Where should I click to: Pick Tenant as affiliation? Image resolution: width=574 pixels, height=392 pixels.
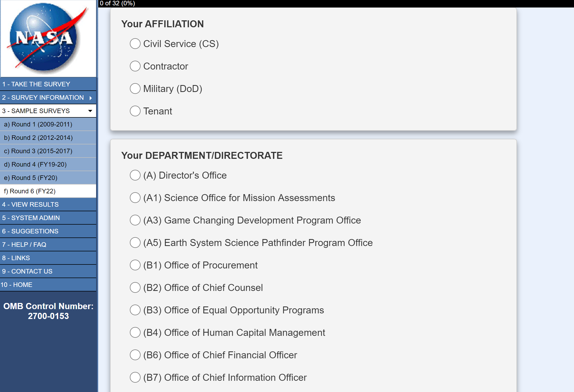pyautogui.click(x=135, y=111)
